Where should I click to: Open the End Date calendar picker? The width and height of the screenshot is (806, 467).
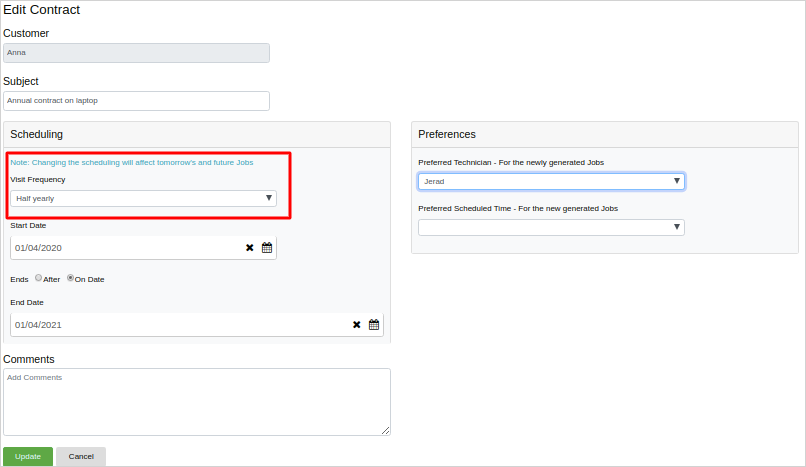click(374, 325)
